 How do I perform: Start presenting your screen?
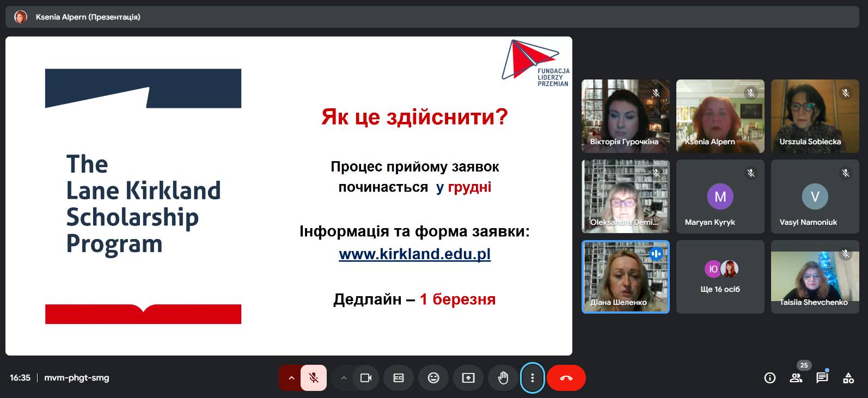tap(468, 378)
